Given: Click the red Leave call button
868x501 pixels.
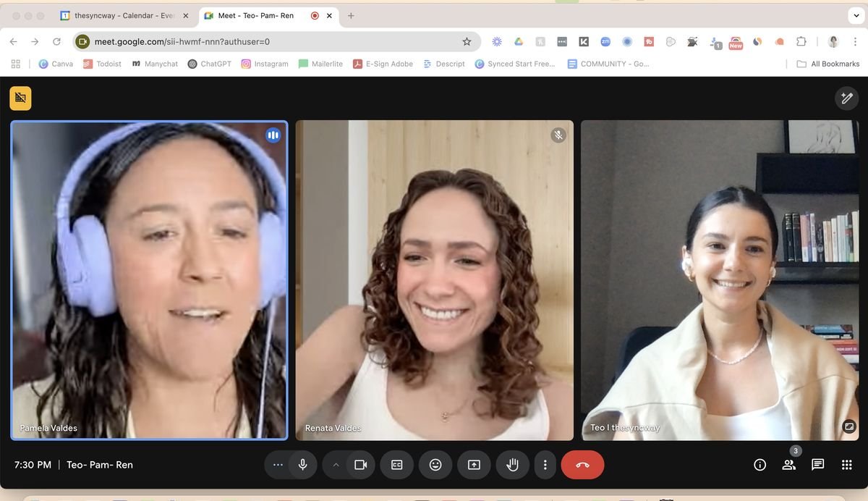Looking at the screenshot, I should pos(582,465).
